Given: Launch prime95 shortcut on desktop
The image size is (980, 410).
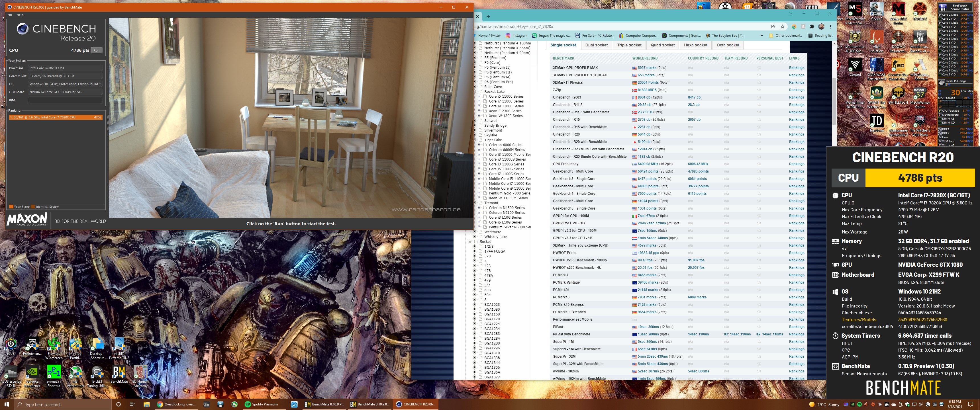Looking at the screenshot, I should pos(54,376).
